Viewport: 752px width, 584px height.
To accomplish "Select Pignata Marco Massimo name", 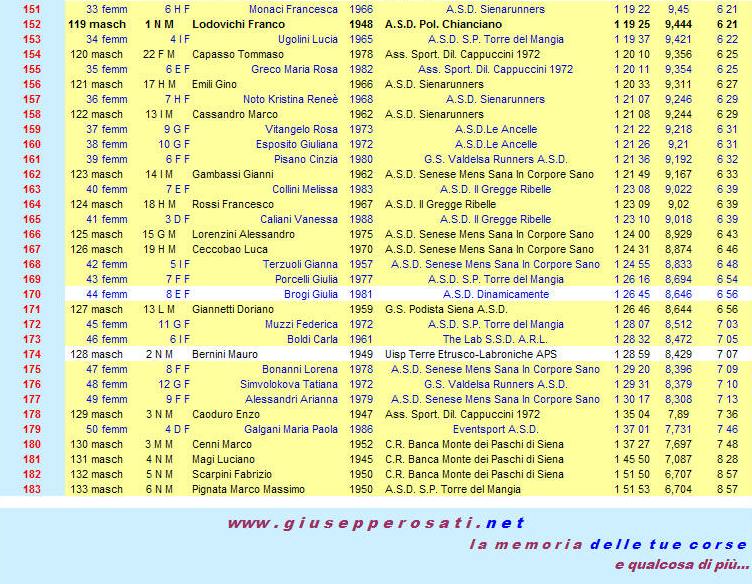I will click(248, 489).
